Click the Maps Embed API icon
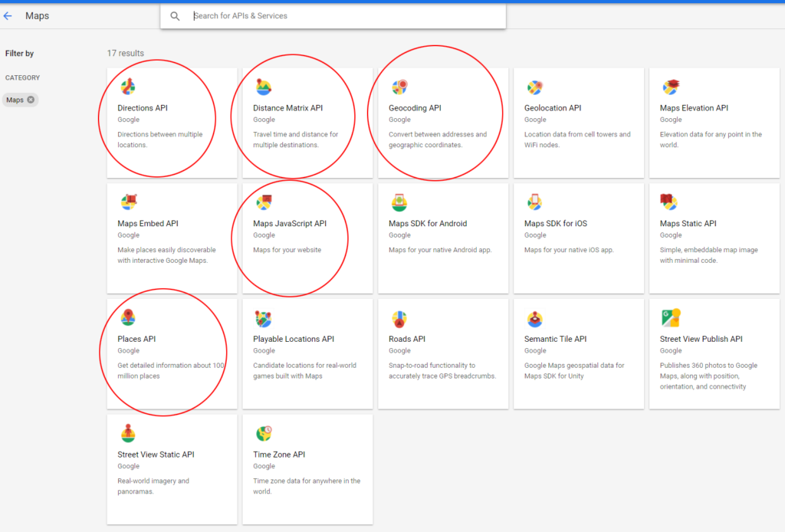Image resolution: width=785 pixels, height=532 pixels. click(x=127, y=202)
